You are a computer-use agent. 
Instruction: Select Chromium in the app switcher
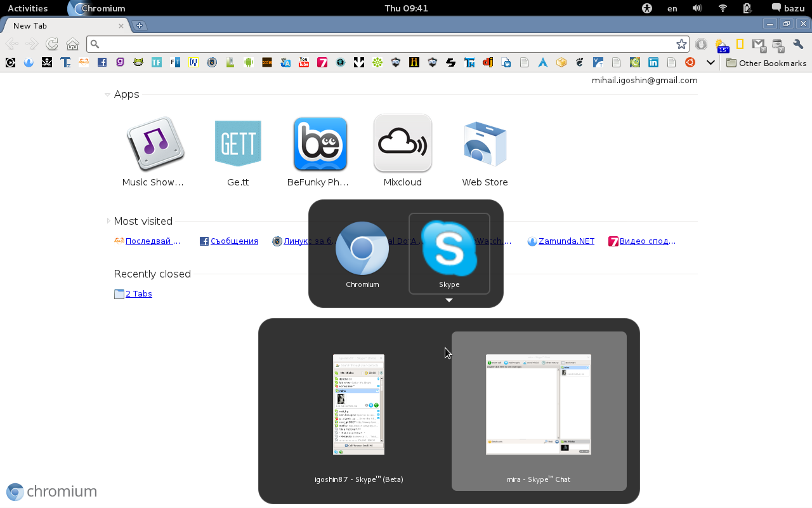tap(362, 254)
